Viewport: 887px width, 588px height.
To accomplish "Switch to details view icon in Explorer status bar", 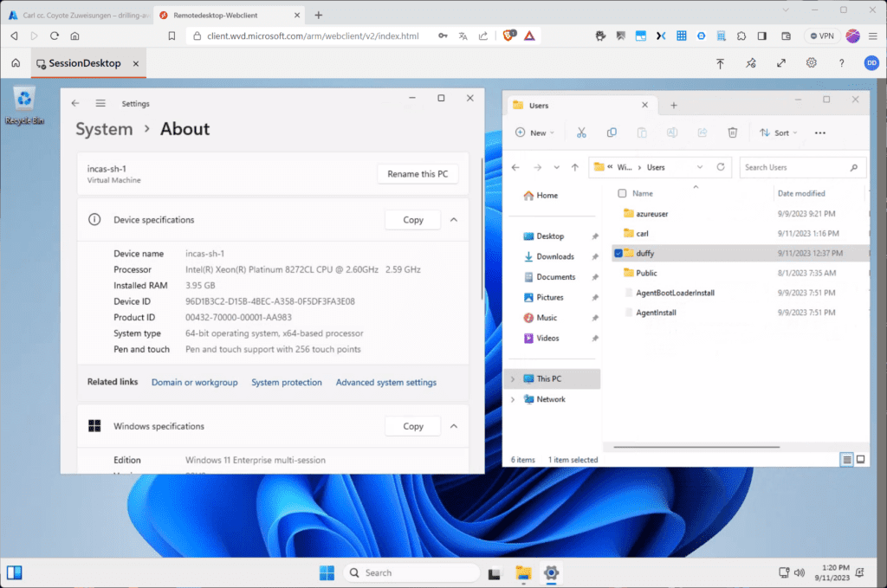I will point(846,460).
